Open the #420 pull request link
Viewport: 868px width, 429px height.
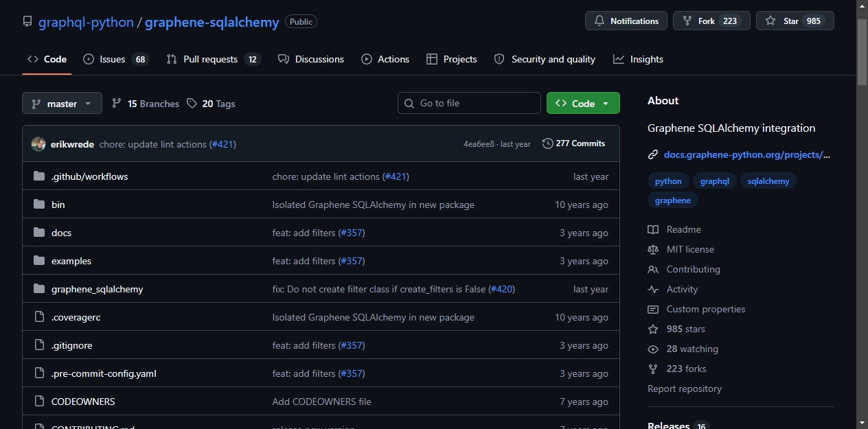tap(501, 289)
